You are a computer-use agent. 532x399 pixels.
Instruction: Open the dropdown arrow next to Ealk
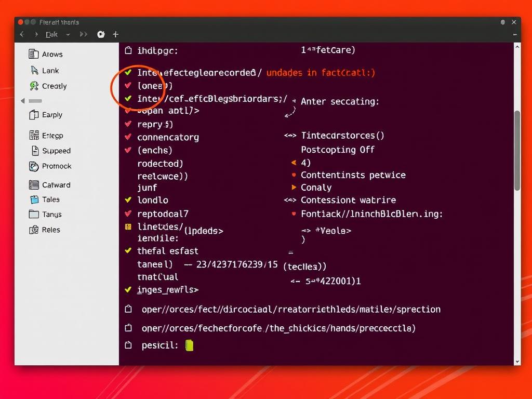pyautogui.click(x=68, y=34)
